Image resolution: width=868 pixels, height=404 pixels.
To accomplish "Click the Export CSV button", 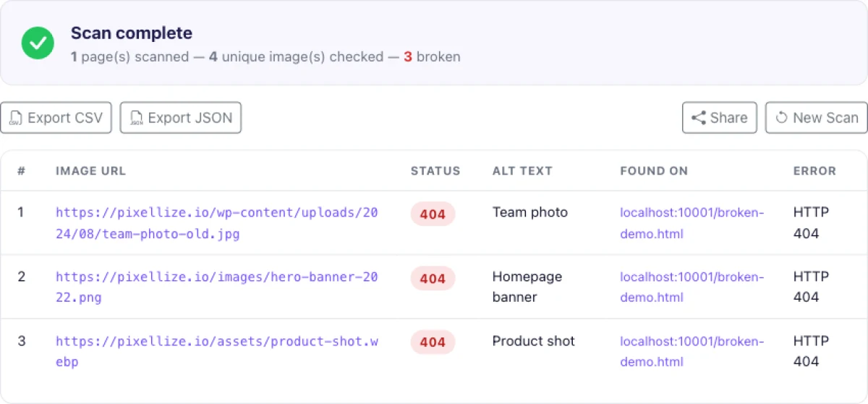I will pos(56,118).
